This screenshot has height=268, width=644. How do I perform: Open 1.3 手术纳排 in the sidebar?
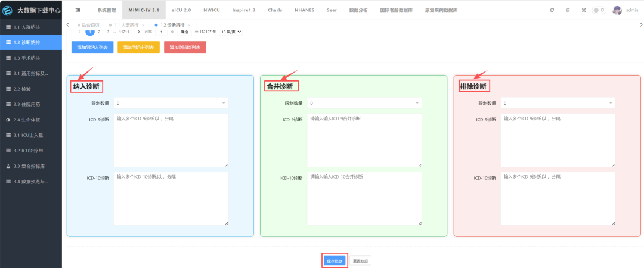(31, 58)
